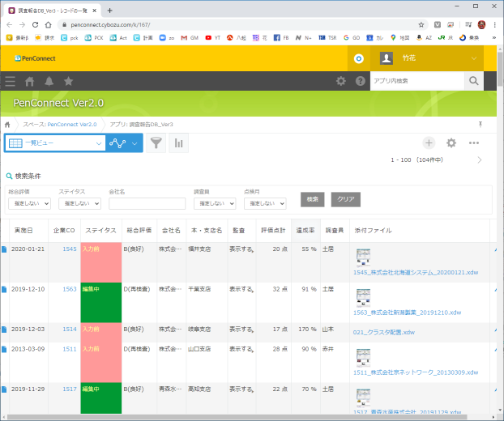Open company code 1563 link
The height and width of the screenshot is (421, 504).
(70, 289)
